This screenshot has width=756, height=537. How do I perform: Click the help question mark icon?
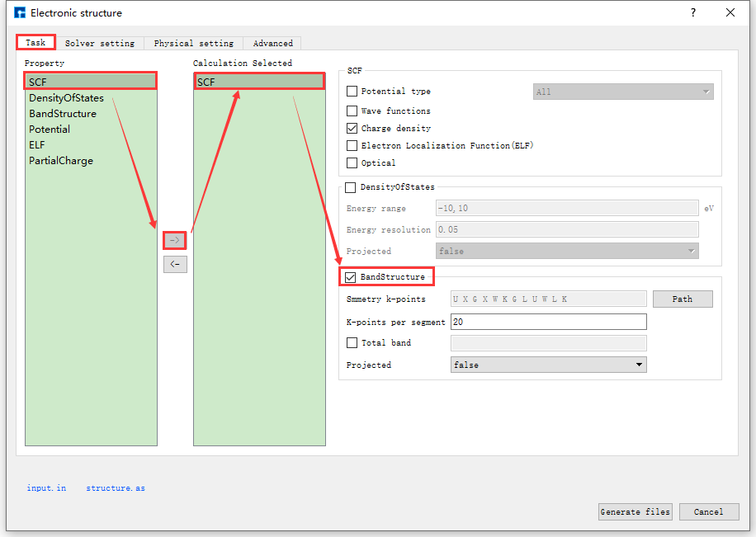(x=692, y=12)
